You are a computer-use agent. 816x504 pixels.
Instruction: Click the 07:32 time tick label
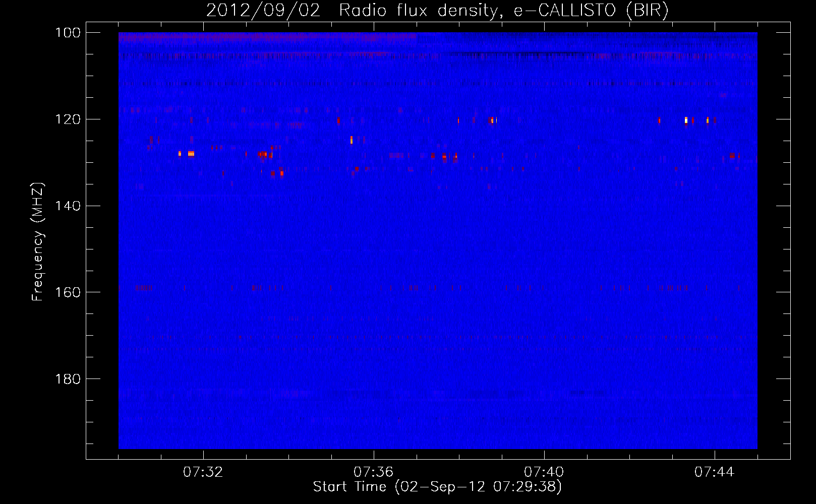pos(203,472)
